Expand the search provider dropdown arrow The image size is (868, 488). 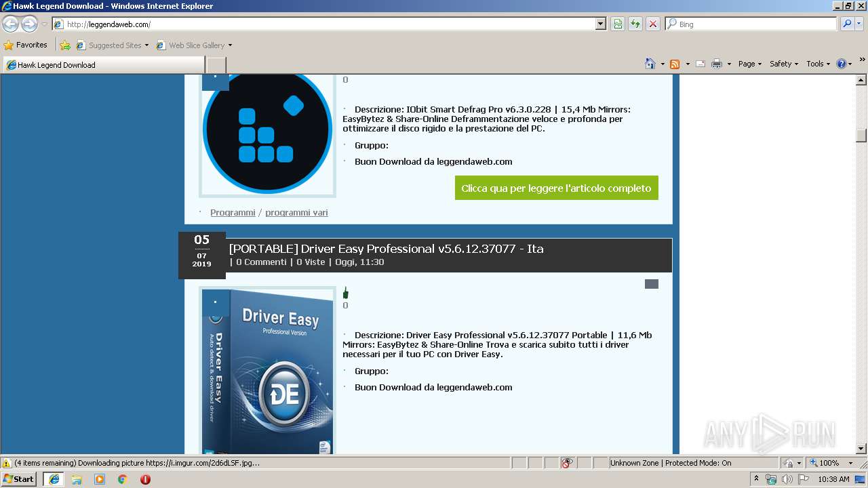[859, 24]
